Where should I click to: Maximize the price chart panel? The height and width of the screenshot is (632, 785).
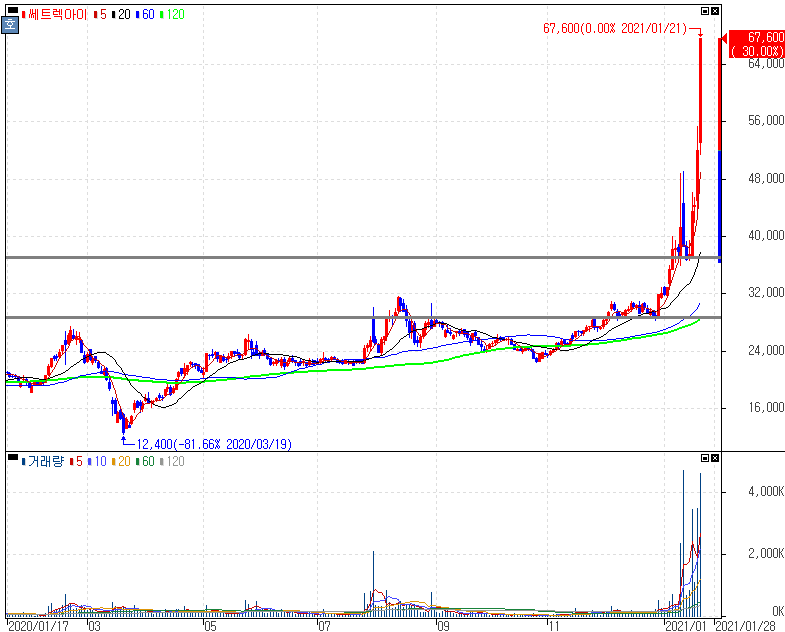[x=705, y=11]
